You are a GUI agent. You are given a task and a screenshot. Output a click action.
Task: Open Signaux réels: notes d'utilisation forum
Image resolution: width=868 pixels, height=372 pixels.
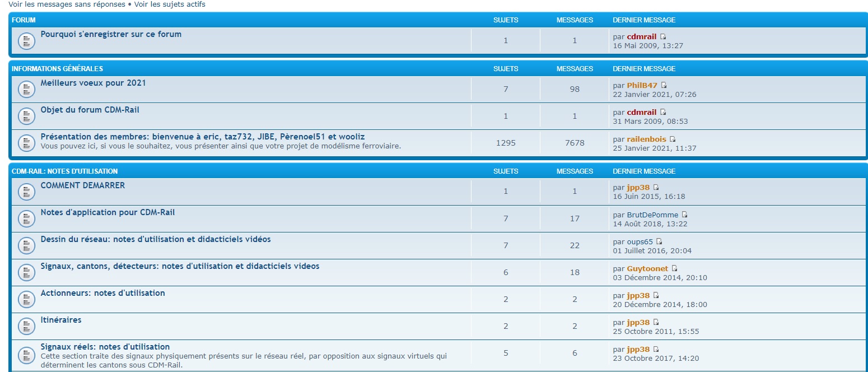[105, 347]
